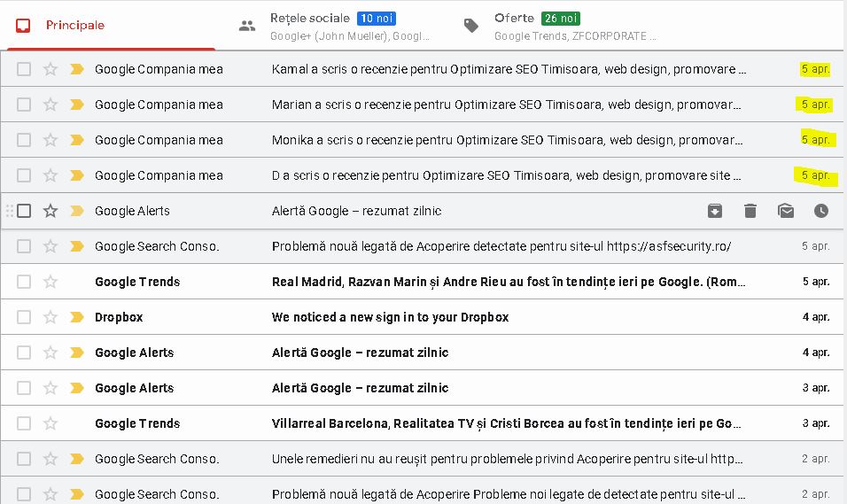Tick checkbox of hovered Google Alerts email

[24, 211]
